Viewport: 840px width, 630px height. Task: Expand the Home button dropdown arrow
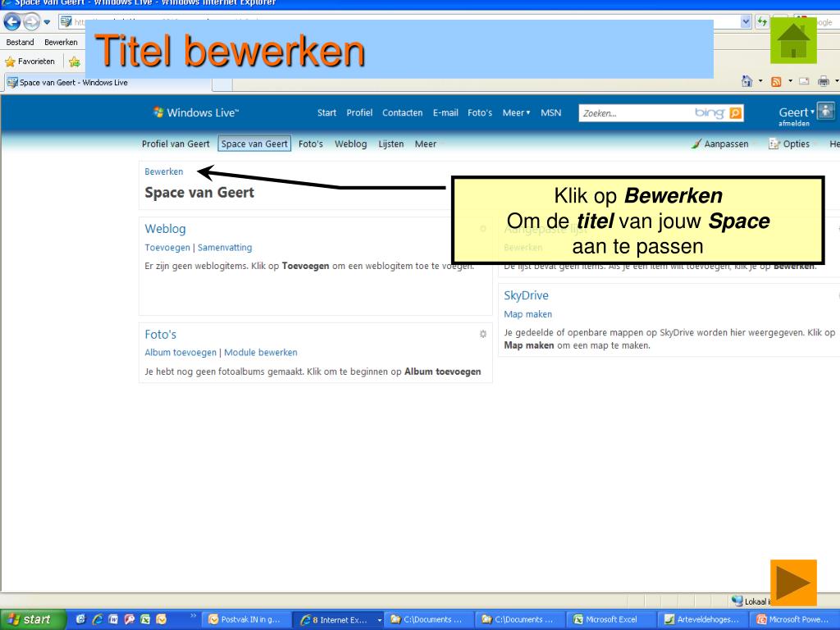click(x=760, y=81)
